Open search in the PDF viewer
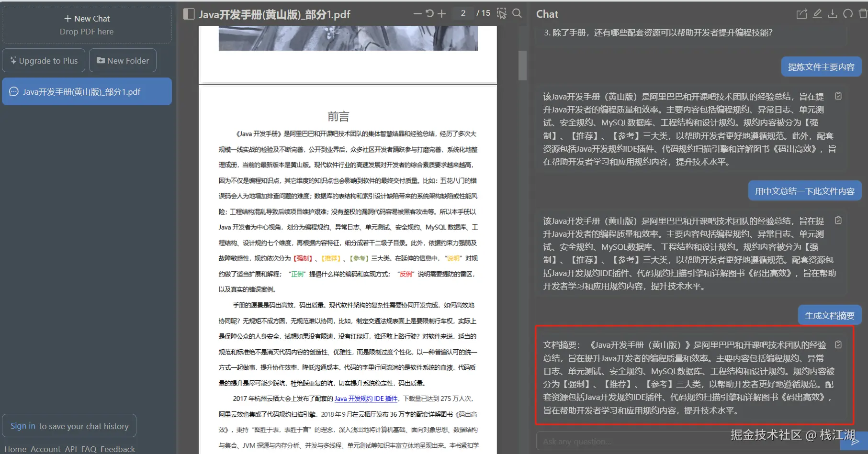This screenshot has width=868, height=454. point(517,13)
